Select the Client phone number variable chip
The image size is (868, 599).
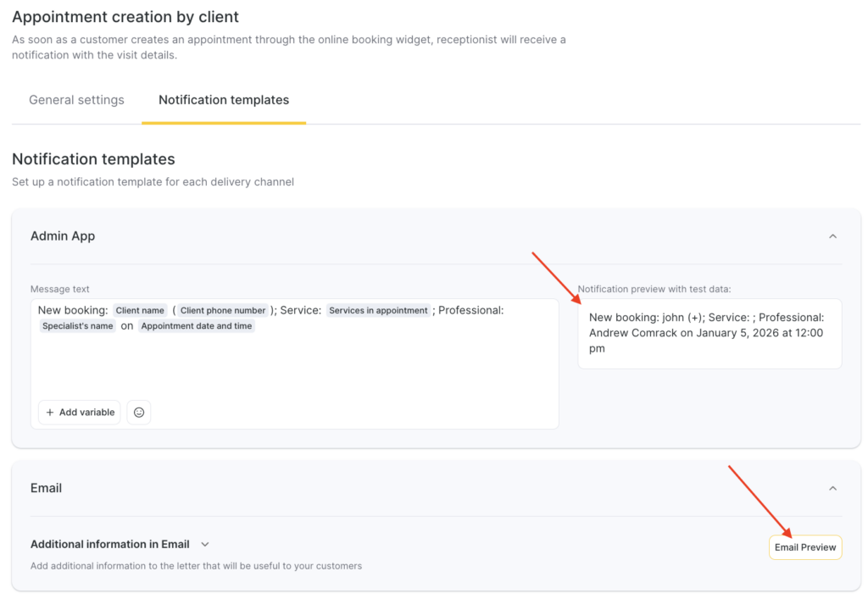pyautogui.click(x=223, y=311)
